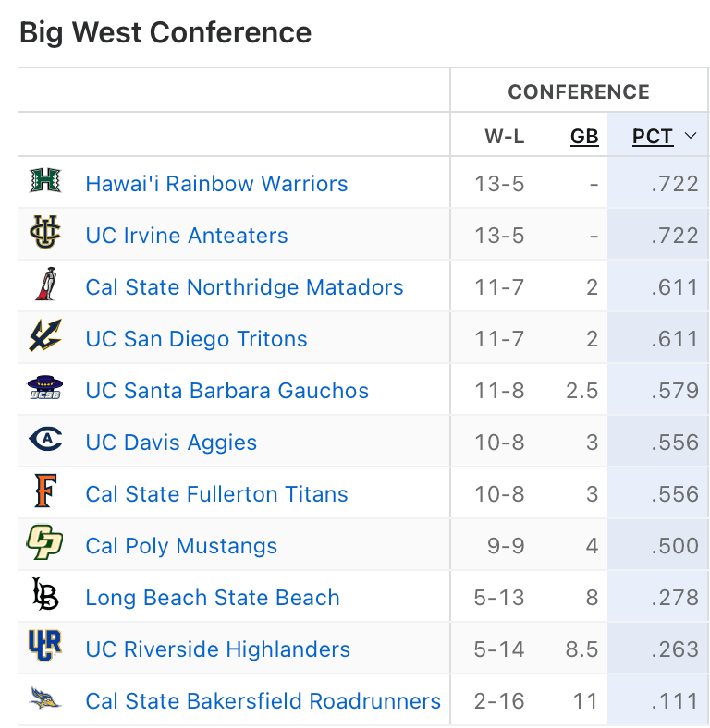Viewport: 710px width, 728px height.
Task: Click the Cal State Bakersfield Roadrunners logo
Action: coord(44,700)
